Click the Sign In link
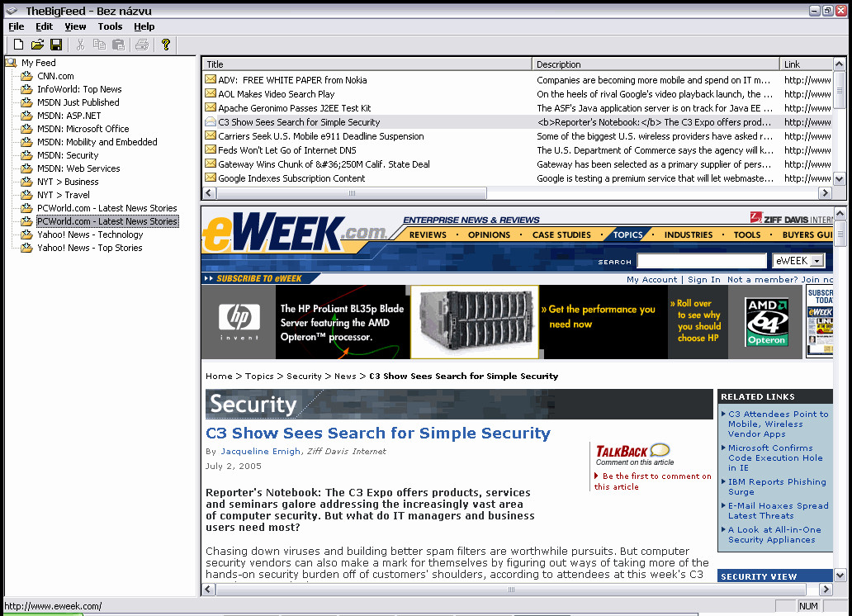Screen dimensions: 852x616 pos(703,279)
